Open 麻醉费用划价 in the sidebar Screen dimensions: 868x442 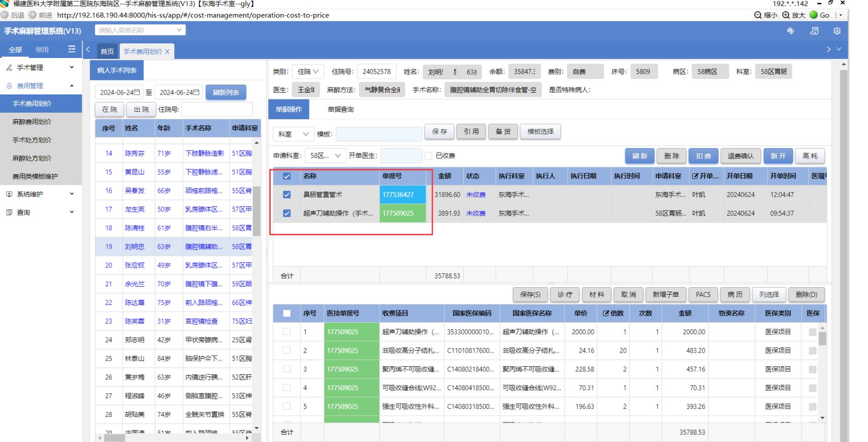tap(32, 122)
